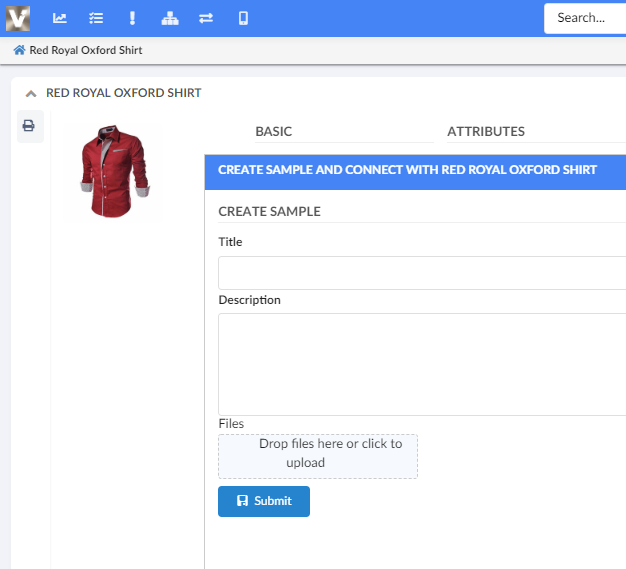
Task: Click the print icon beside the shirt
Action: (x=29, y=126)
